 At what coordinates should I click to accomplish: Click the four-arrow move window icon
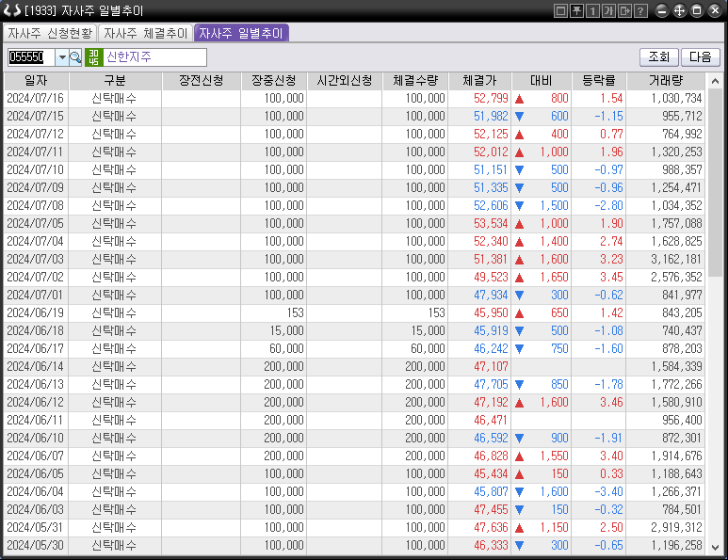[x=680, y=10]
